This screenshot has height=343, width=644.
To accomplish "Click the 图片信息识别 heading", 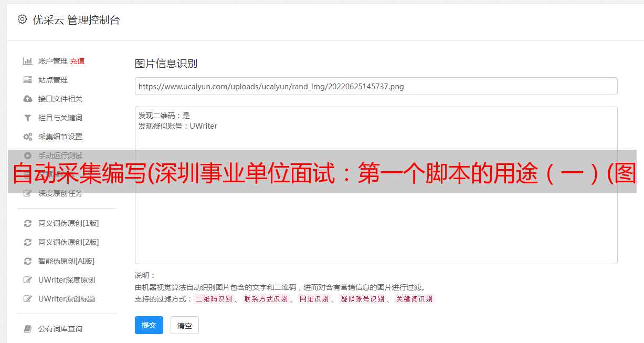I will pos(166,64).
